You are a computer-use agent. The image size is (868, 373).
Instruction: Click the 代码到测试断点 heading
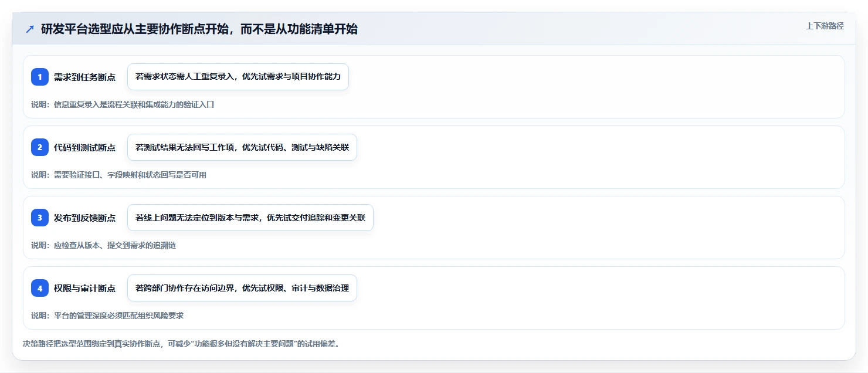coord(84,147)
